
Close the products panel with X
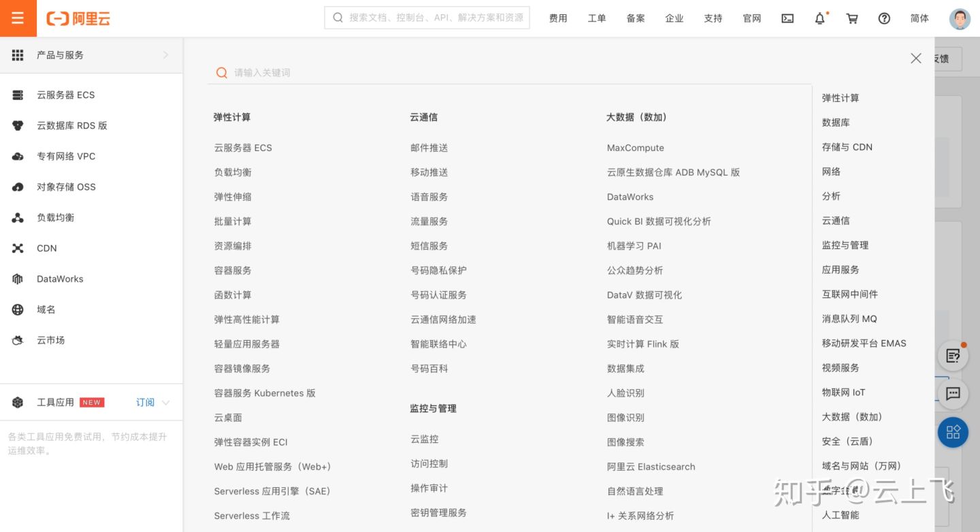(x=916, y=59)
